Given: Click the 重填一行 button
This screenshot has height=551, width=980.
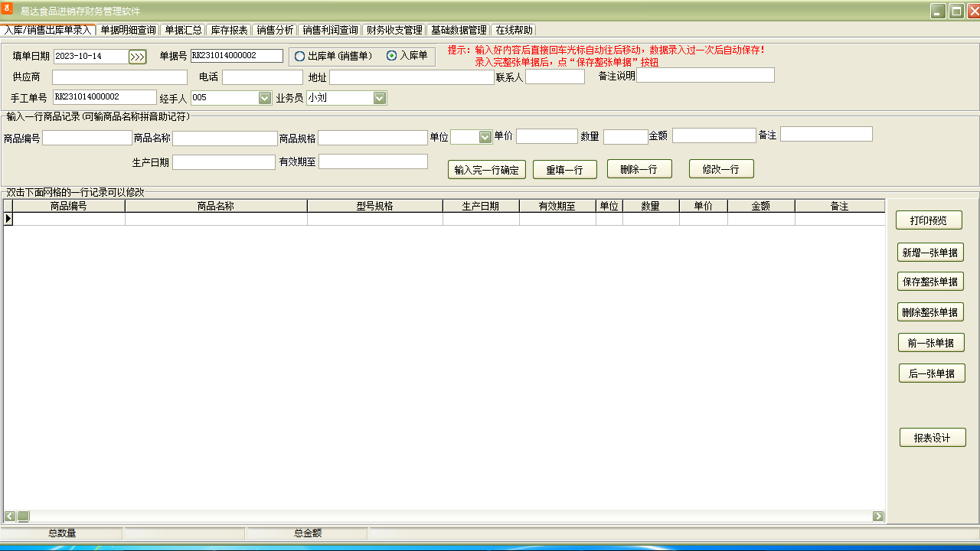Looking at the screenshot, I should click(x=565, y=170).
